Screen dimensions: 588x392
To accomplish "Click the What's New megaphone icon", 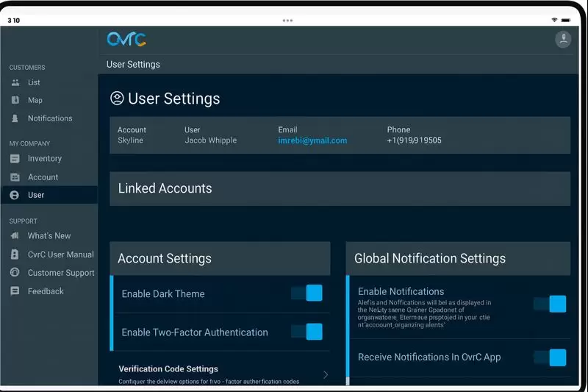I will coord(15,236).
